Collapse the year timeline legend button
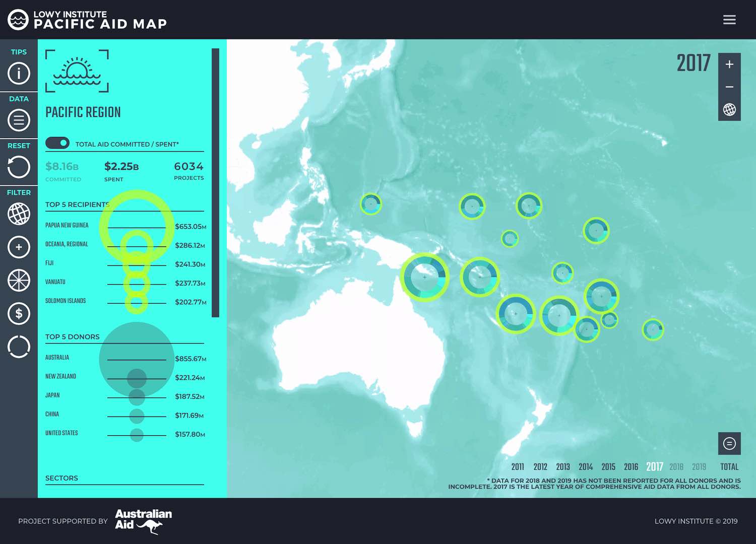Image resolution: width=756 pixels, height=544 pixels. (729, 443)
